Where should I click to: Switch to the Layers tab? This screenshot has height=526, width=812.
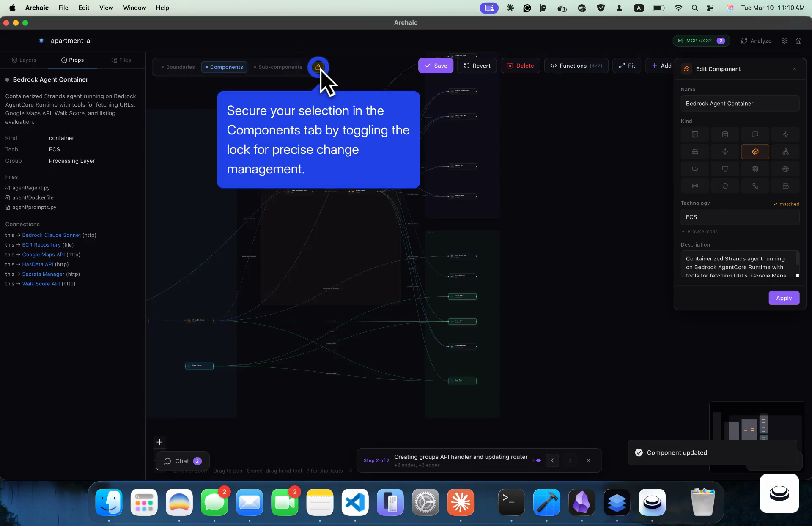(24, 60)
